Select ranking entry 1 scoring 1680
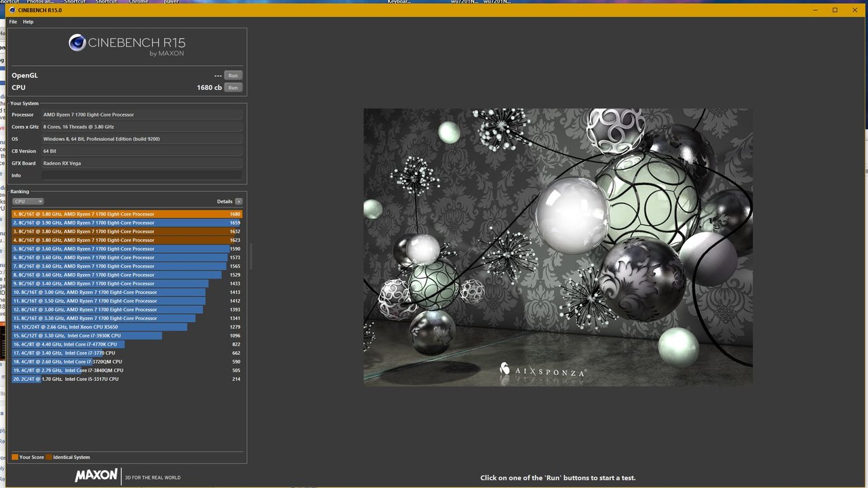The image size is (868, 488). [127, 214]
